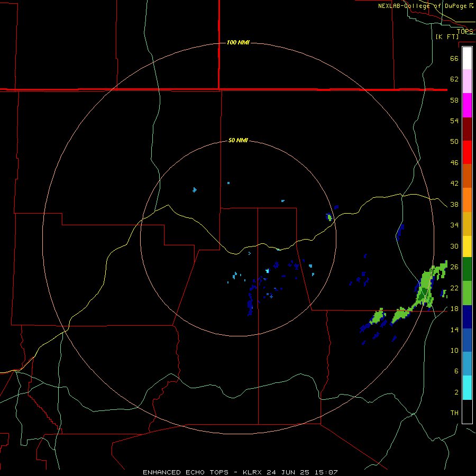Viewport: 476px width, 476px height.
Task: Click the 34 value on legend scale
Action: click(x=454, y=225)
